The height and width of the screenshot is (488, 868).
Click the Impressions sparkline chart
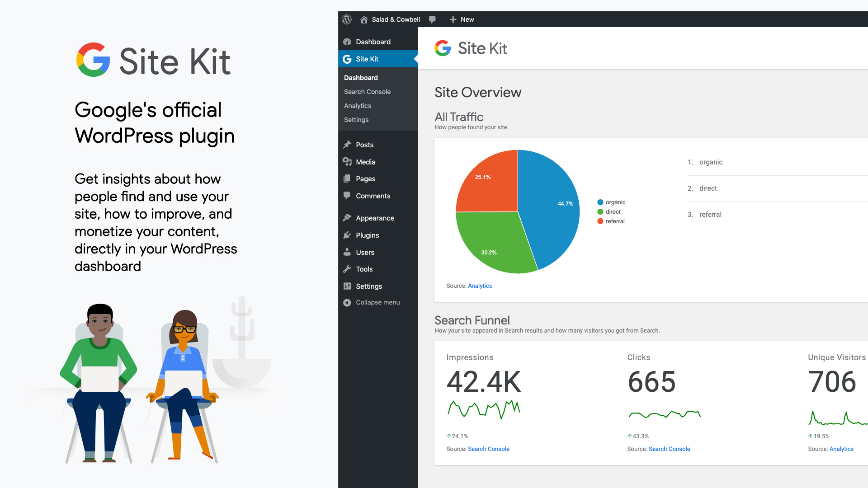tap(484, 409)
